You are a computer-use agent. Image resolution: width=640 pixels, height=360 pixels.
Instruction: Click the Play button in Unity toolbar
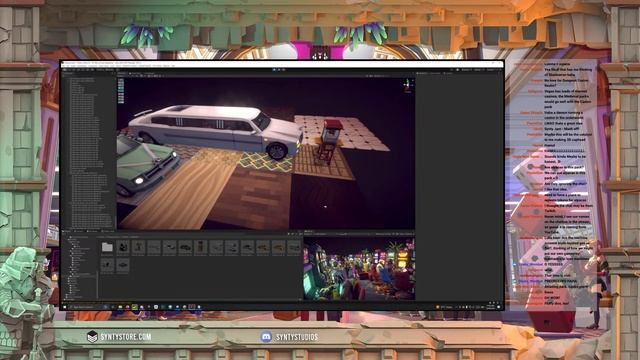pyautogui.click(x=274, y=70)
